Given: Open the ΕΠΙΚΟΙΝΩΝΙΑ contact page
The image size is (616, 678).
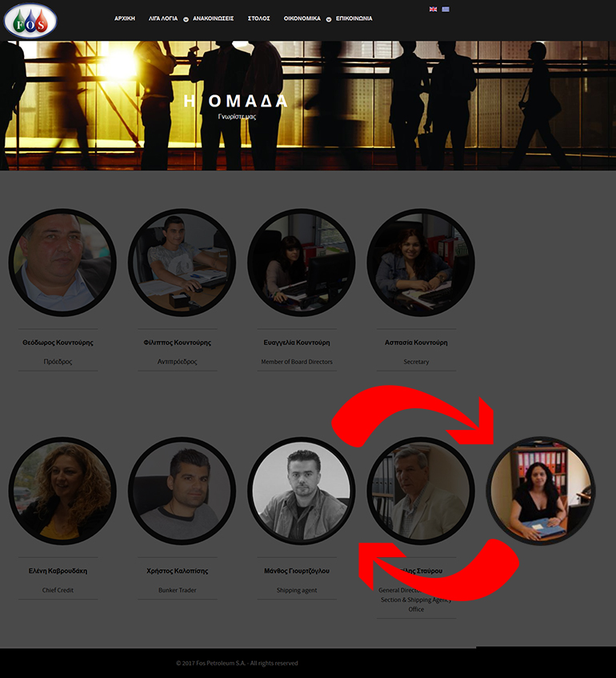Looking at the screenshot, I should click(354, 18).
